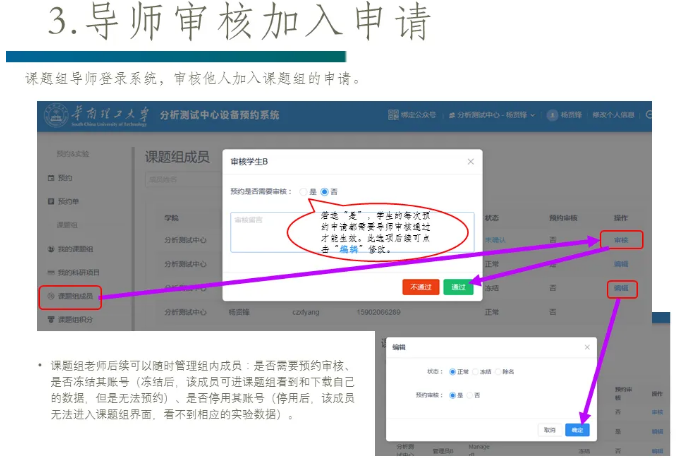Close the 审核学生B dialog with X

point(471,161)
